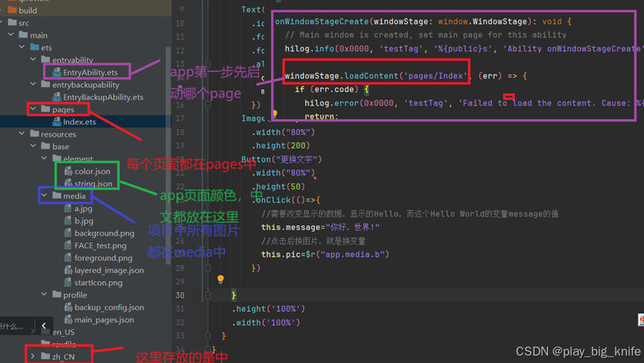Click the main_pages.json file icon
This screenshot has width=644, height=363.
[68, 320]
